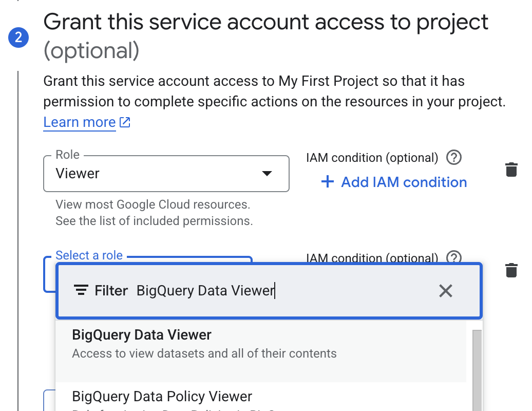Delete the Viewer role row

511,170
